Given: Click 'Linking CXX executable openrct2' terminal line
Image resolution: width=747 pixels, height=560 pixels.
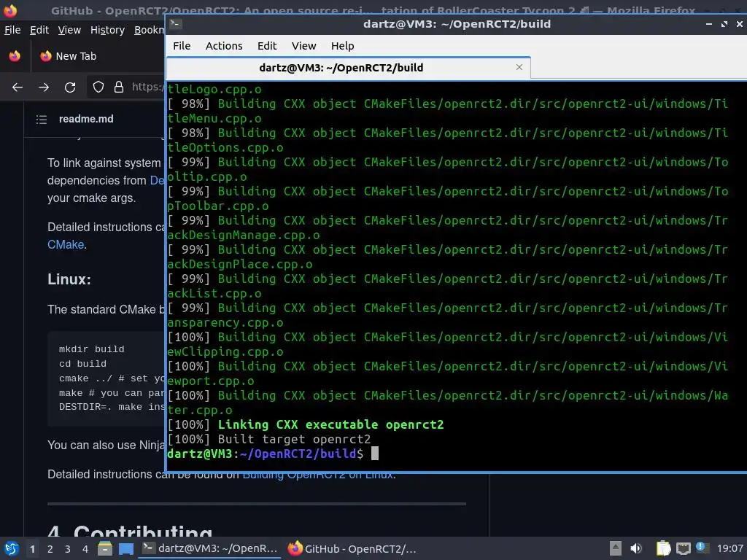Looking at the screenshot, I should [x=330, y=424].
